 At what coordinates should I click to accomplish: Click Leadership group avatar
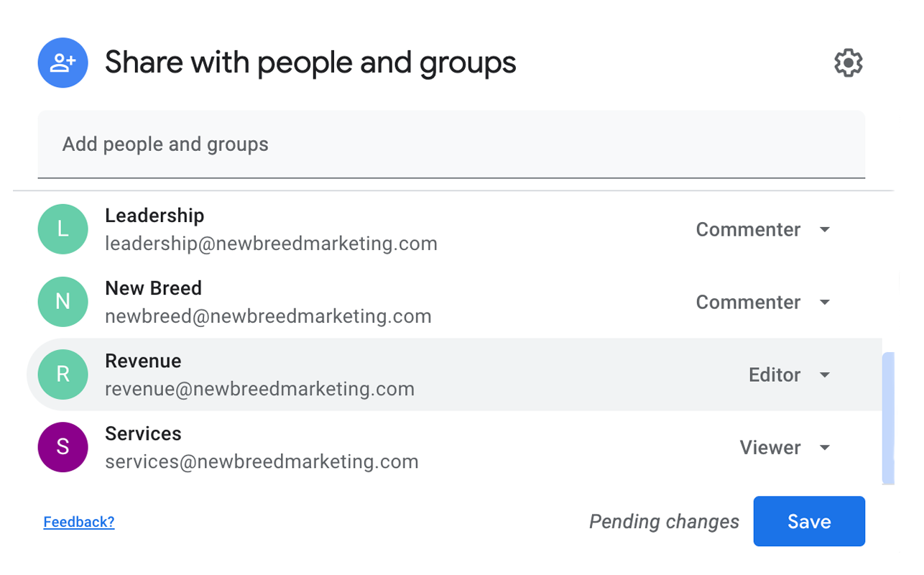point(63,229)
